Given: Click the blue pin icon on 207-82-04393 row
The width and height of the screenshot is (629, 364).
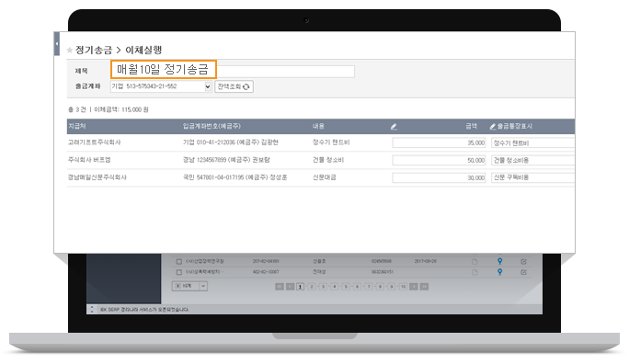Looking at the screenshot, I should [x=500, y=261].
